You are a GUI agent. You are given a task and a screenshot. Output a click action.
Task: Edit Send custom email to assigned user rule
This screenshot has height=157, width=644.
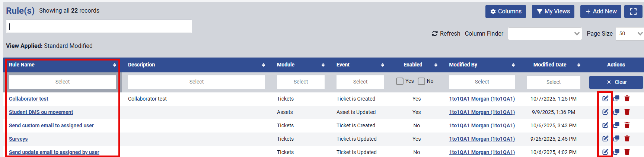pyautogui.click(x=605, y=125)
